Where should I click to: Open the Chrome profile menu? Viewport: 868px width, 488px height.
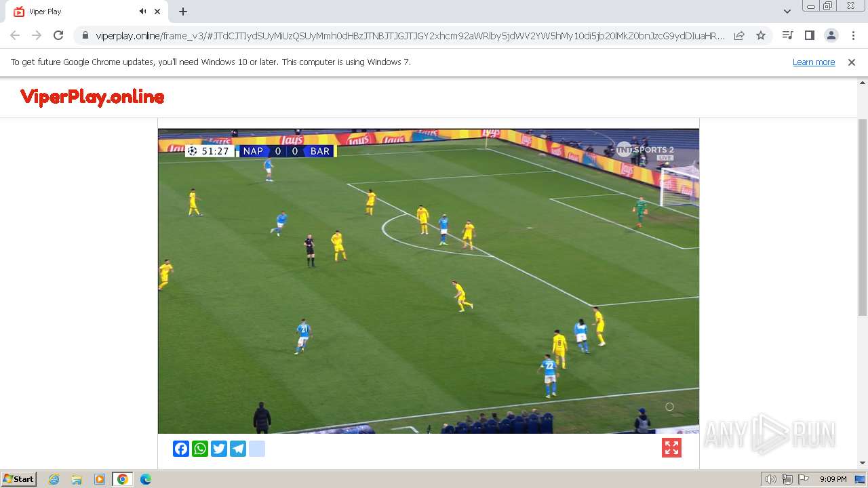click(x=831, y=35)
